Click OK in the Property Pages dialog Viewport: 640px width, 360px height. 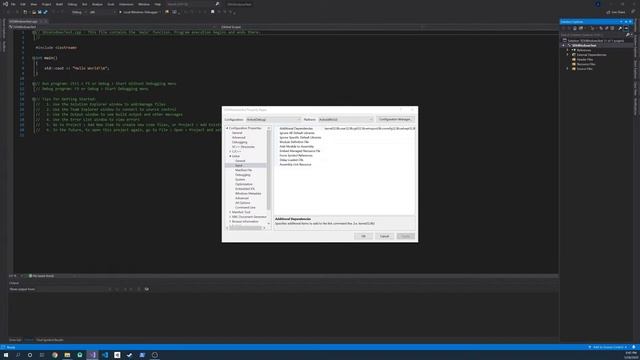[363, 236]
